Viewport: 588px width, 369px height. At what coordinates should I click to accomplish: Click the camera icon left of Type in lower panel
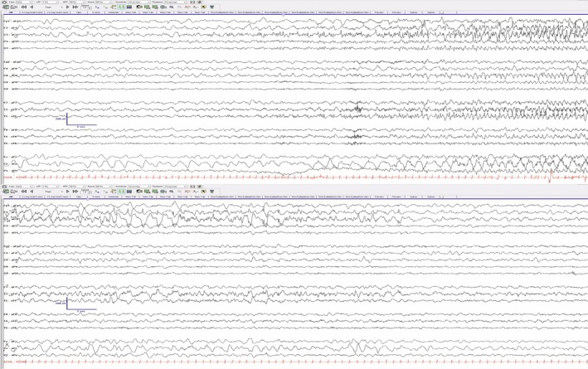point(4,187)
